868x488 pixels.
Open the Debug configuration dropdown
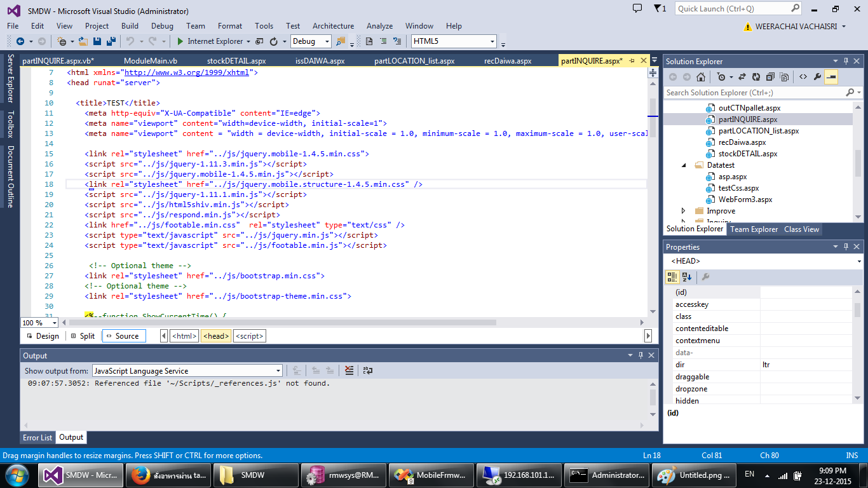327,41
